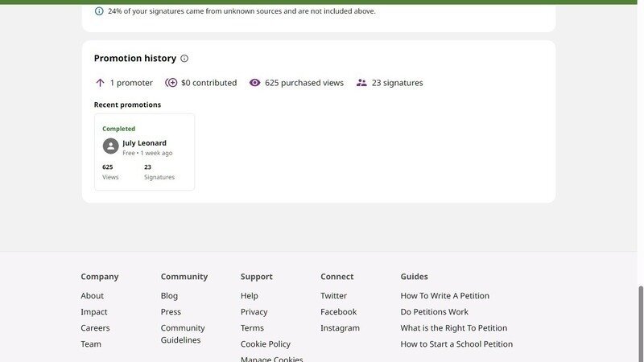This screenshot has width=644, height=362.
Task: Click July Leonard's avatar icon
Action: point(111,146)
